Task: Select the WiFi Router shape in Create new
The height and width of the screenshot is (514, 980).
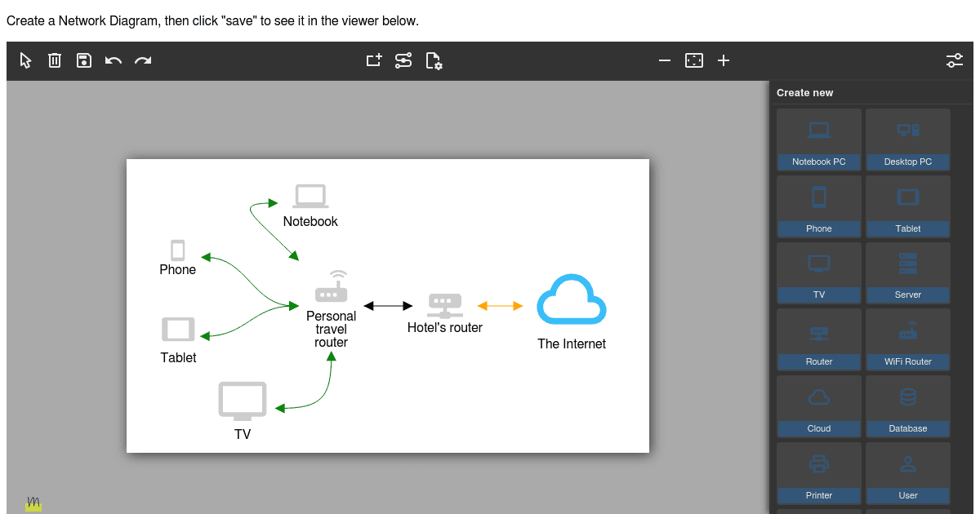Action: (x=907, y=339)
